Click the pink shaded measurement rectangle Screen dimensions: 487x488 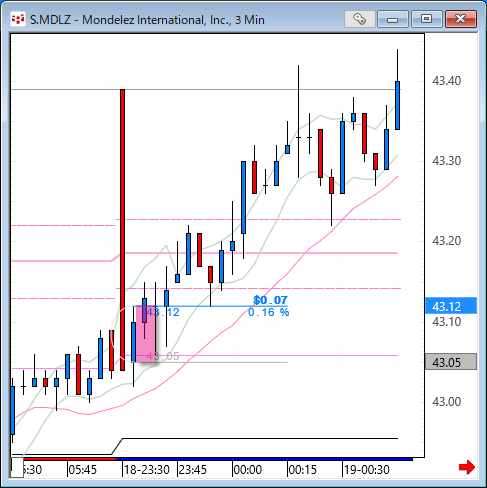[146, 334]
